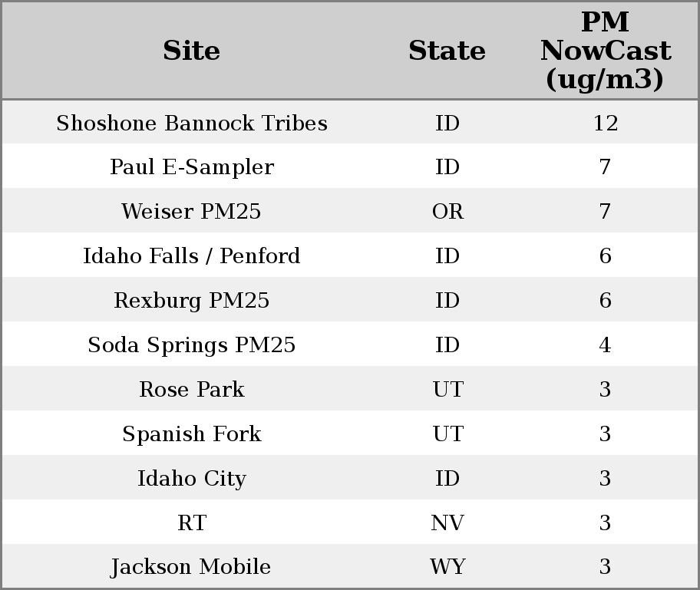
Task: Select the PM NowCast (ug/m3) column header
Action: tap(605, 51)
